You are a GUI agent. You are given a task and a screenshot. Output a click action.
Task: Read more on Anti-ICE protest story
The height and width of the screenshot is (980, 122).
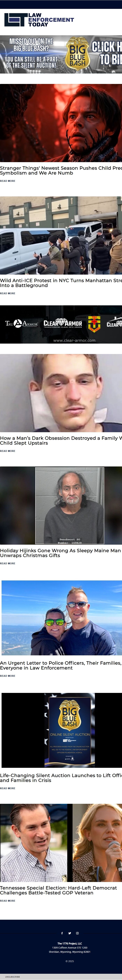pos(8,293)
